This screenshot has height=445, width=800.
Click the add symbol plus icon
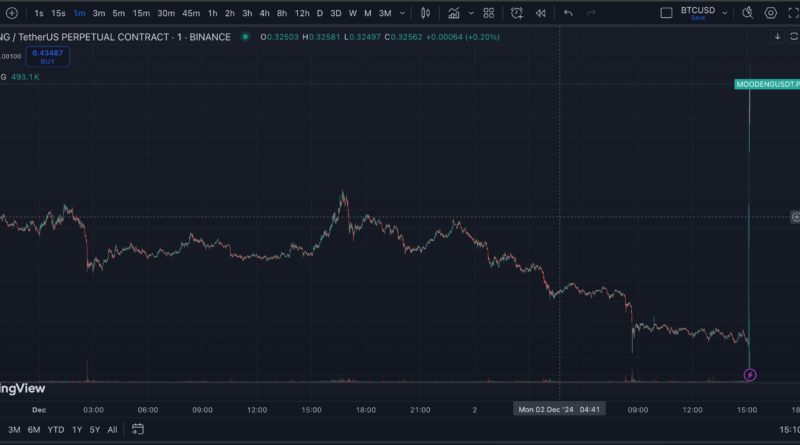(x=12, y=13)
